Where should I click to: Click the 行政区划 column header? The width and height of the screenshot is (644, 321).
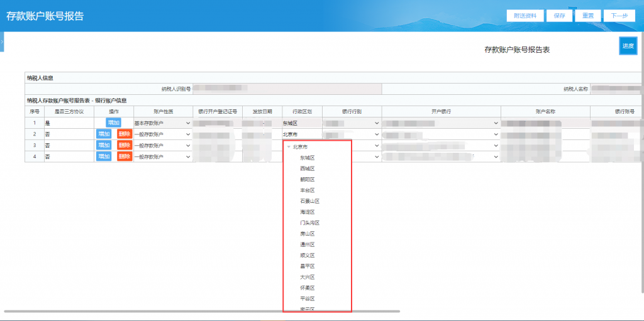303,112
